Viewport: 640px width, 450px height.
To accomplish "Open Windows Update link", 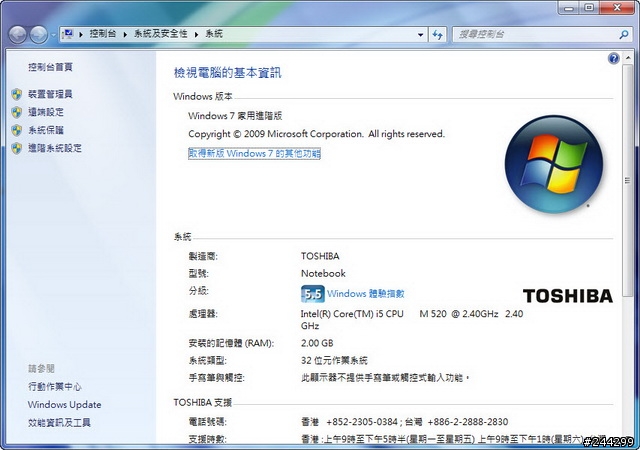I will (64, 405).
